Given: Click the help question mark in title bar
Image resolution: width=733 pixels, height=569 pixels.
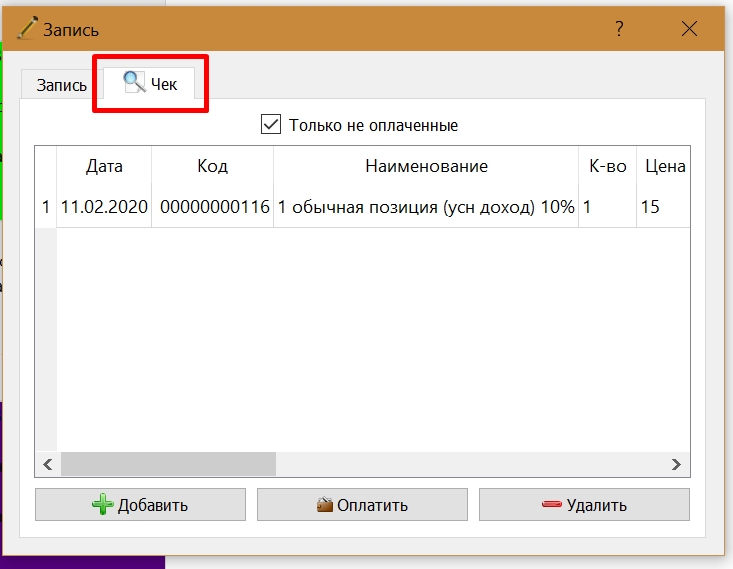Looking at the screenshot, I should [x=619, y=29].
